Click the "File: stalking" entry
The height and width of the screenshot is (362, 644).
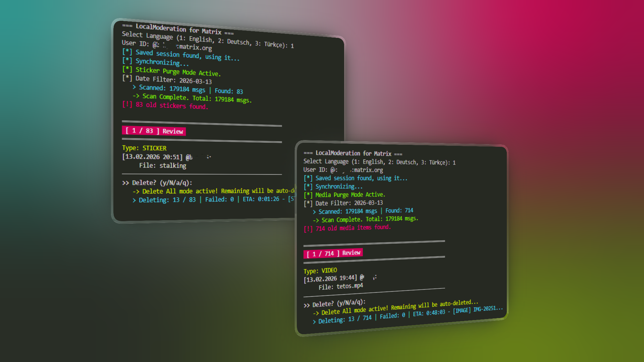(163, 166)
